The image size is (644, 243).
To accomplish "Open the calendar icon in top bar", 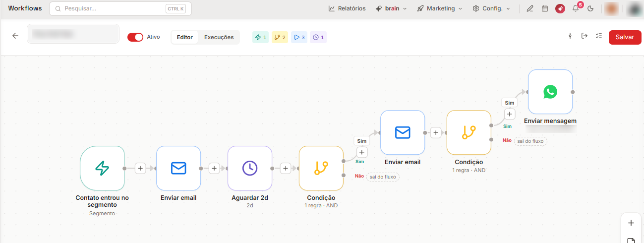I will [x=545, y=8].
